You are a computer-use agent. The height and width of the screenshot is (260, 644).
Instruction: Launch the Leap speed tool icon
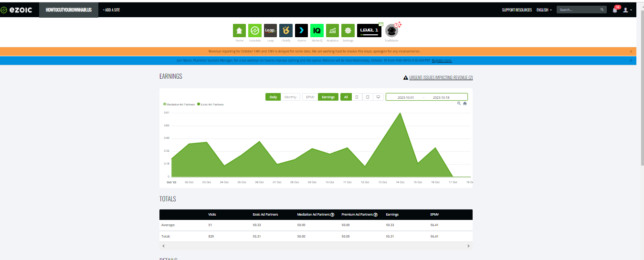point(270,31)
